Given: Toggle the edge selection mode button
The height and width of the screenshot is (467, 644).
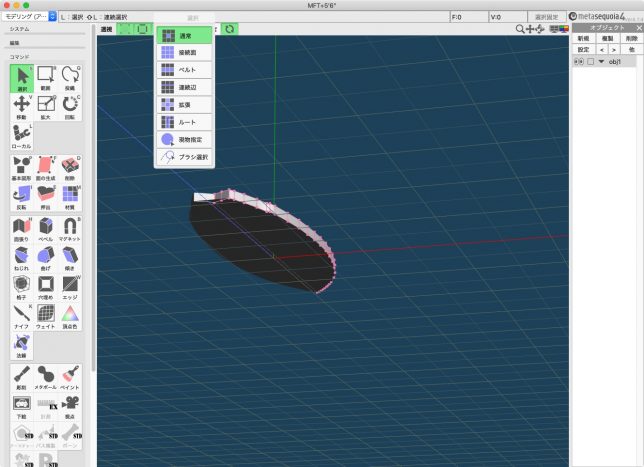Looking at the screenshot, I should point(143,29).
